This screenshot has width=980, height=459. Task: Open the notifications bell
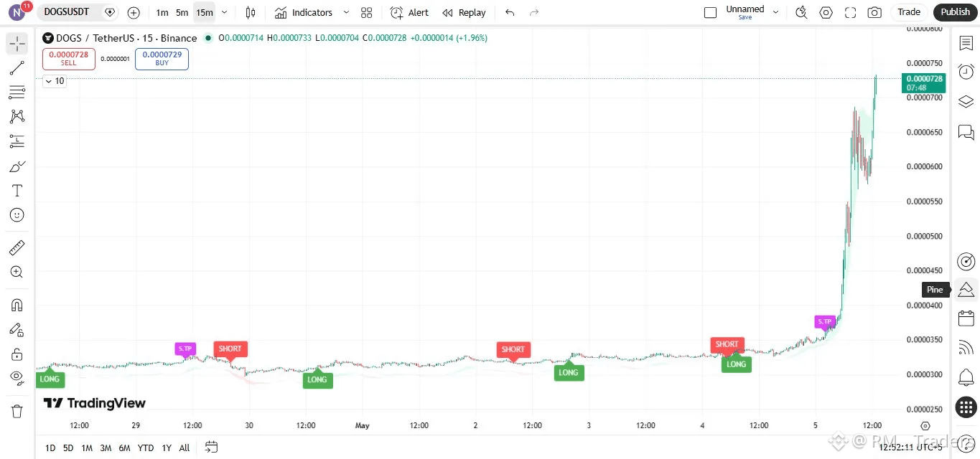click(x=966, y=377)
